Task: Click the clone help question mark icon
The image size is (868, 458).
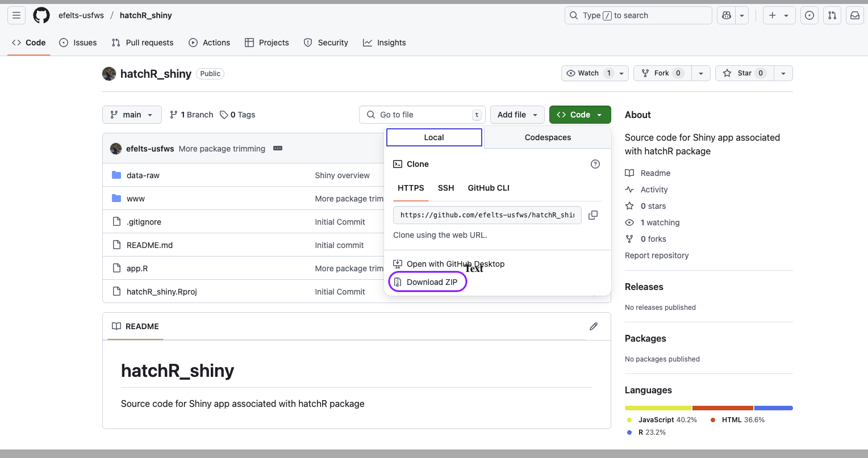Action: (x=595, y=164)
